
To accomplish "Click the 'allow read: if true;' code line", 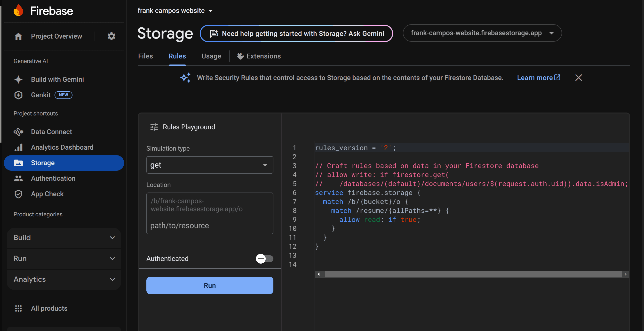I will pyautogui.click(x=380, y=220).
